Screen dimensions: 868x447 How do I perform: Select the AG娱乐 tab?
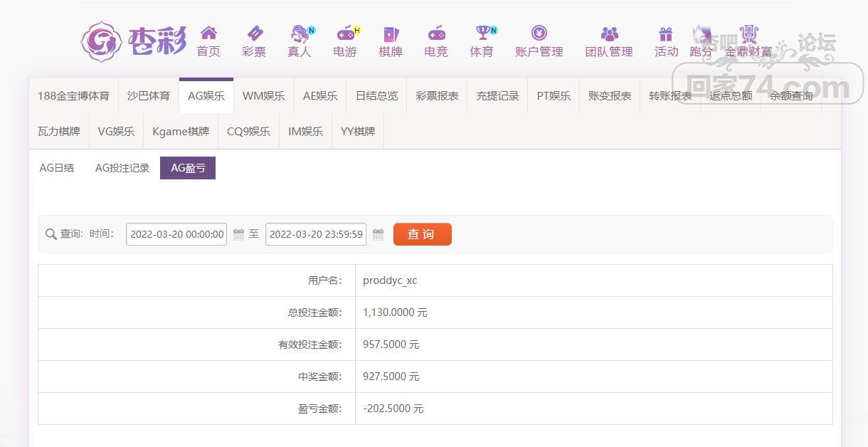coord(206,95)
